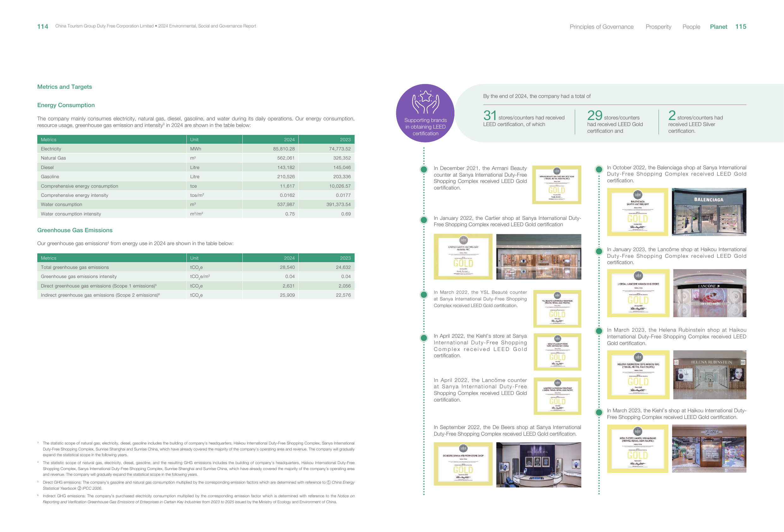
Task: Click the March 2023 Helena Rubinstein timeline marker
Action: click(599, 330)
